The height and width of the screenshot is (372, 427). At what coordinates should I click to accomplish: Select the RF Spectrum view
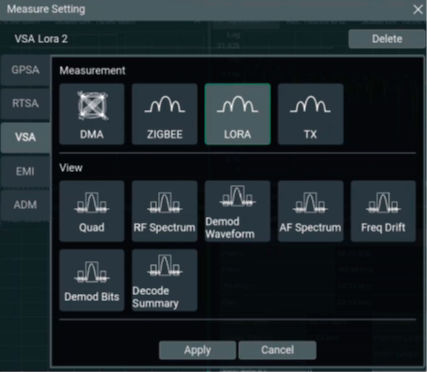[x=165, y=211]
